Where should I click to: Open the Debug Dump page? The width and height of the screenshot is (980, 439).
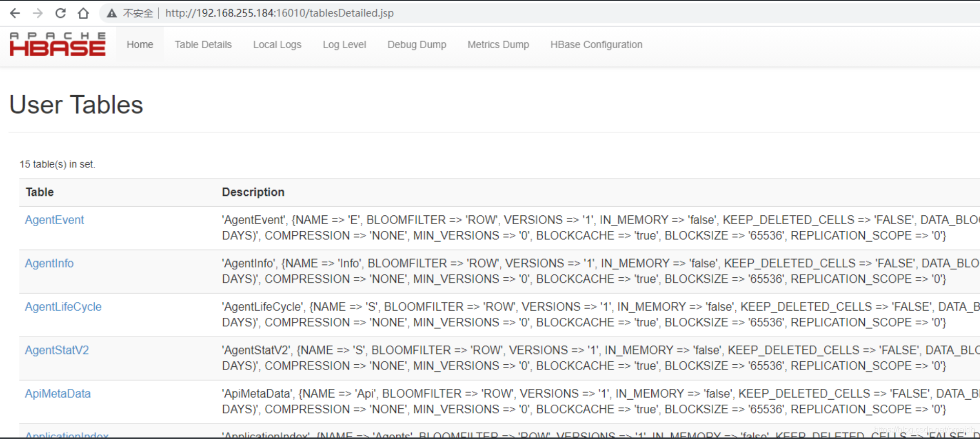(417, 45)
